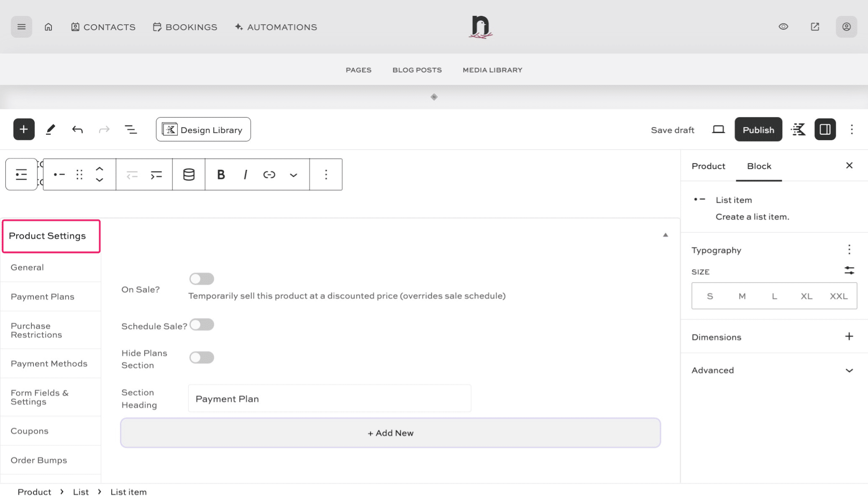The height and width of the screenshot is (499, 868).
Task: Switch to the Product tab in sidebar
Action: tap(708, 166)
